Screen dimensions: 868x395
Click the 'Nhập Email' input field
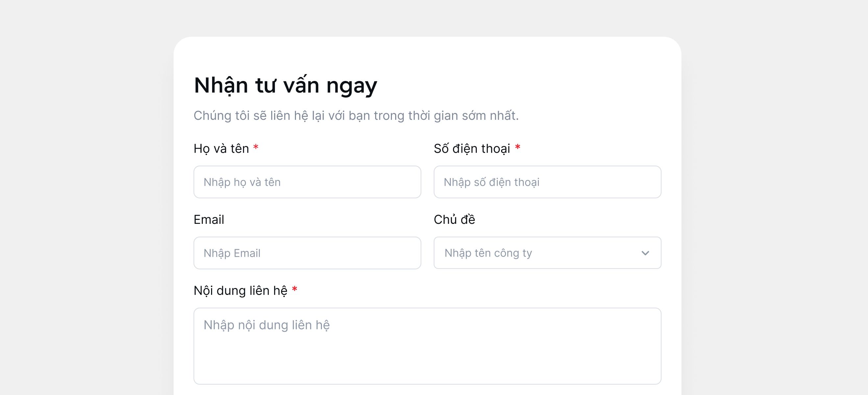pyautogui.click(x=307, y=253)
